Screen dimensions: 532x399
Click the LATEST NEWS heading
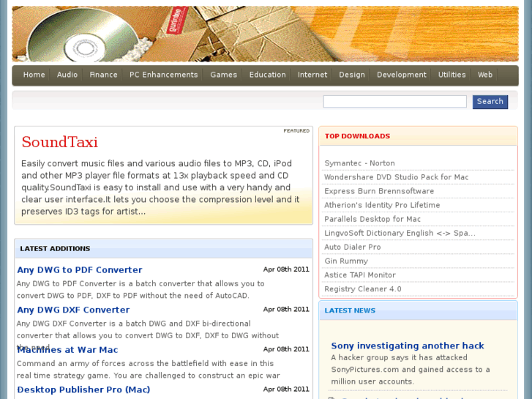tap(350, 310)
